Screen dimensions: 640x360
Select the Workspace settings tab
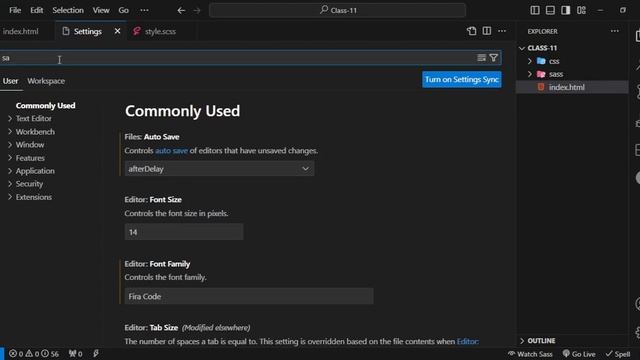tap(46, 81)
